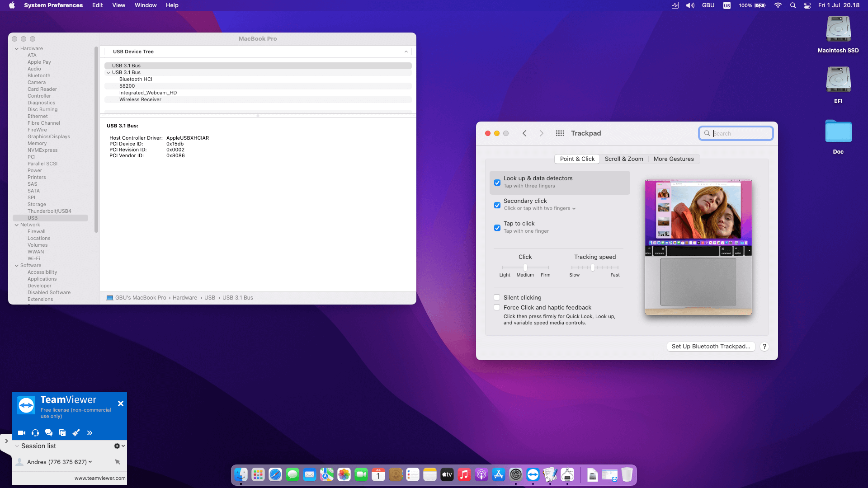This screenshot has height=488, width=868.
Task: Start video in the TeamViewer panel
Action: click(21, 433)
